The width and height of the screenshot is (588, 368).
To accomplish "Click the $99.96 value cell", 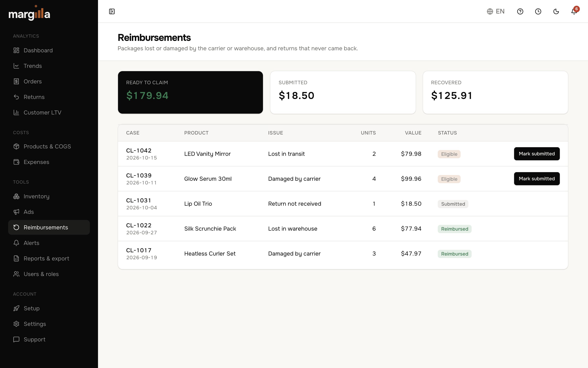I will pos(411,179).
